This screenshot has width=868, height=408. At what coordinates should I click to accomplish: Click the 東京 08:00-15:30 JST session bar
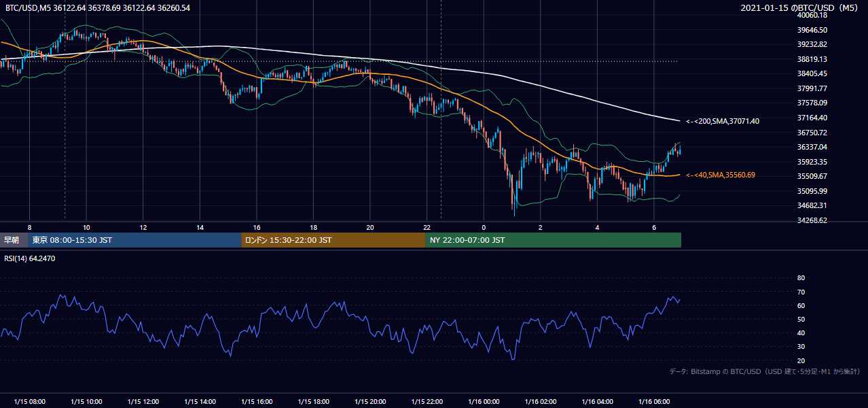tap(135, 240)
